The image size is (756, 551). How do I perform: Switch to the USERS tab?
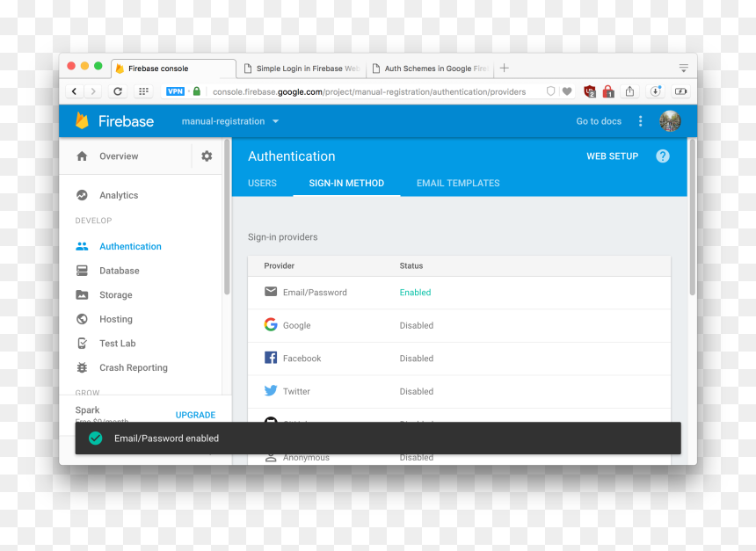262,183
